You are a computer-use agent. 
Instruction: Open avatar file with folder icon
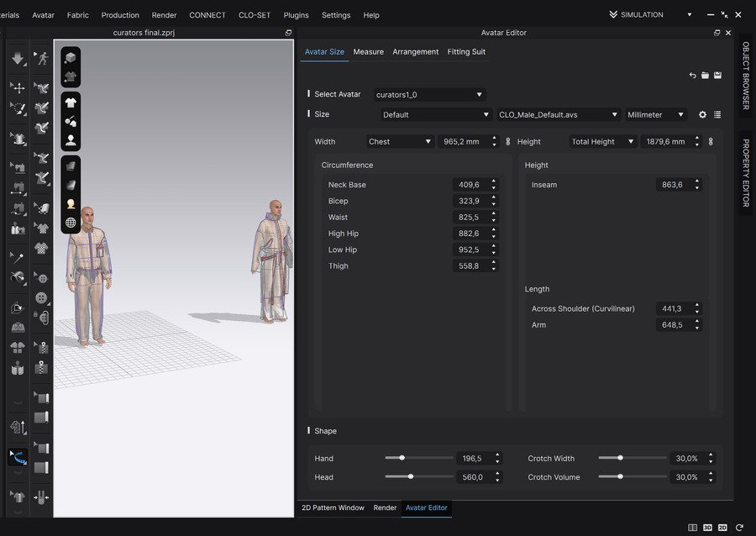(706, 76)
